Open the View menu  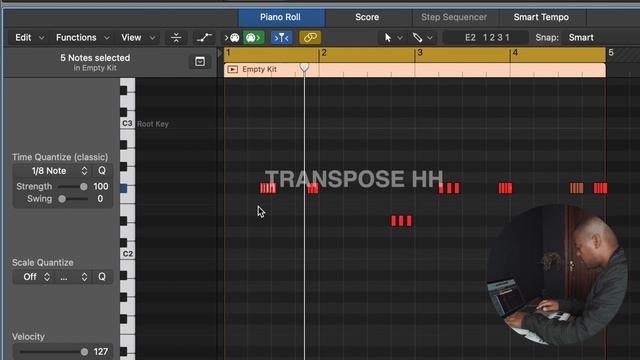click(x=138, y=38)
